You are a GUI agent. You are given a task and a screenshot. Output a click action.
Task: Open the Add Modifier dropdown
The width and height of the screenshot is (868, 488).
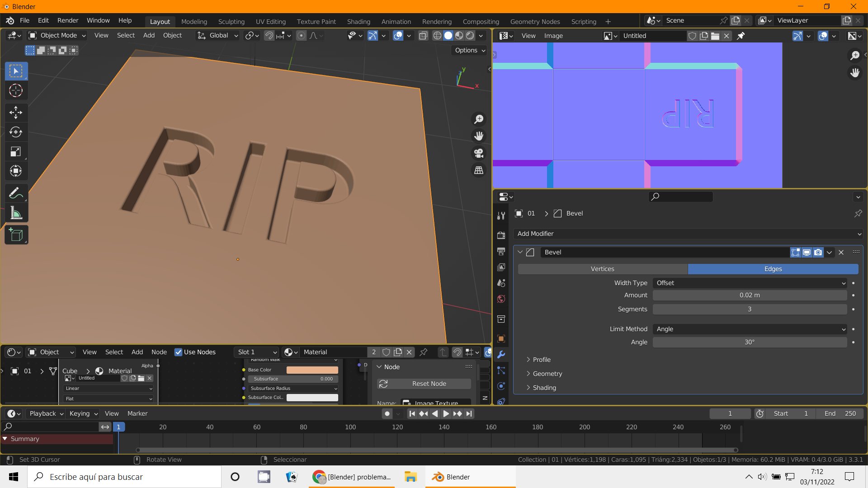tap(688, 234)
